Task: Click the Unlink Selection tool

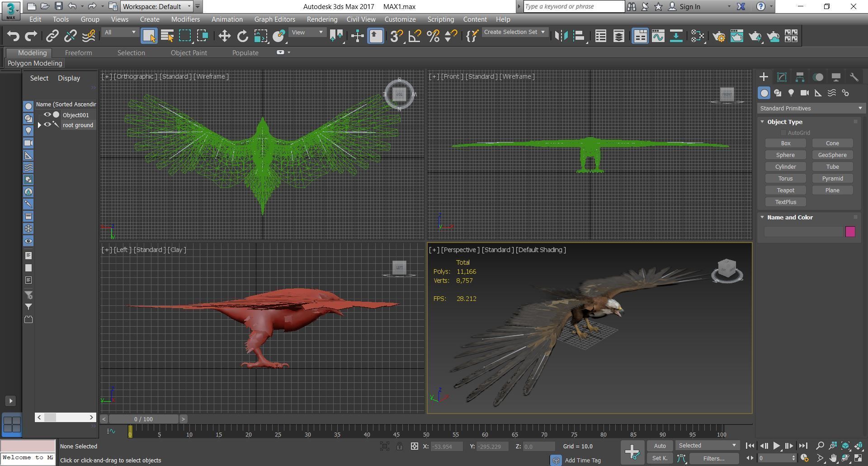Action: (x=71, y=36)
